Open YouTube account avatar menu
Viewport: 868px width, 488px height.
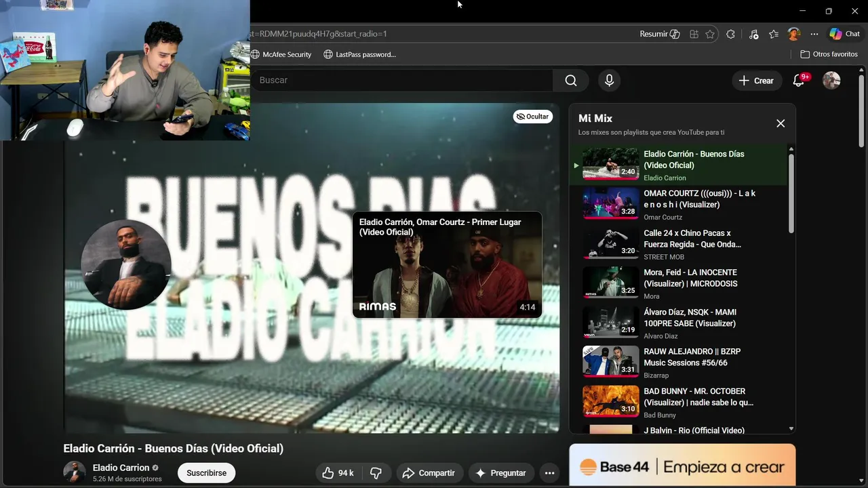pos(831,81)
